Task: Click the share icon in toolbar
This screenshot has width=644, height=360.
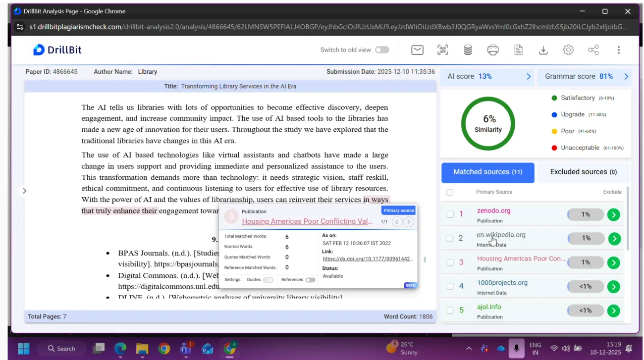Action: (x=593, y=50)
